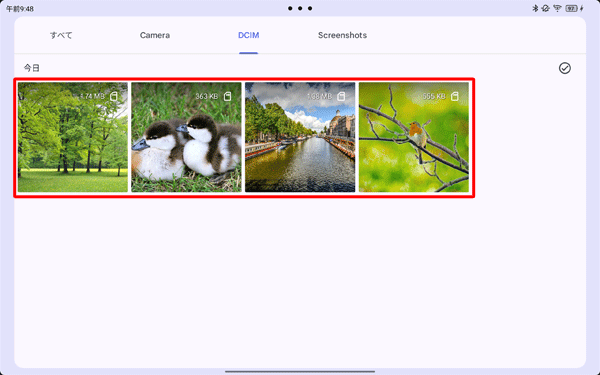This screenshot has height=375, width=600.
Task: Tap the Bluetooth status icon
Action: [x=535, y=8]
